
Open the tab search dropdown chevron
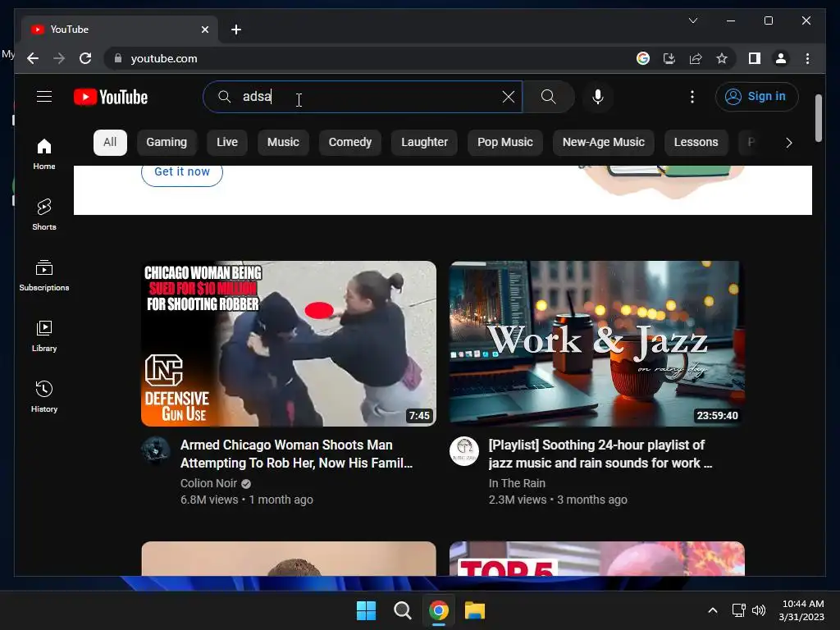point(692,21)
